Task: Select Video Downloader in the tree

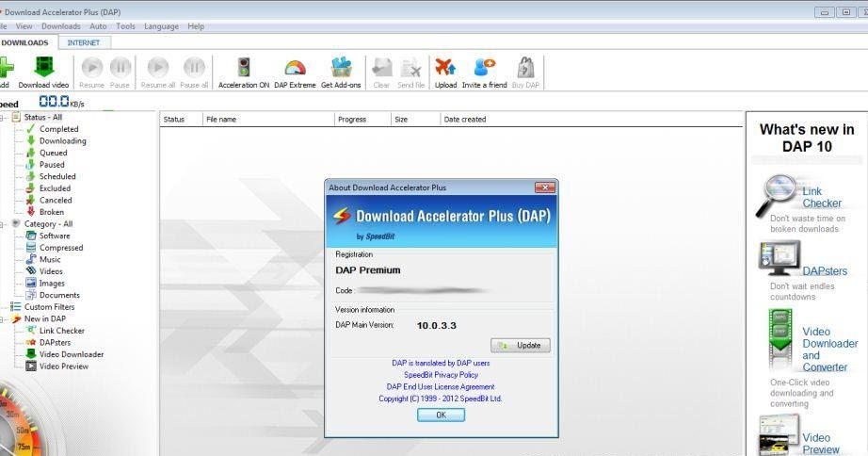Action: click(72, 354)
